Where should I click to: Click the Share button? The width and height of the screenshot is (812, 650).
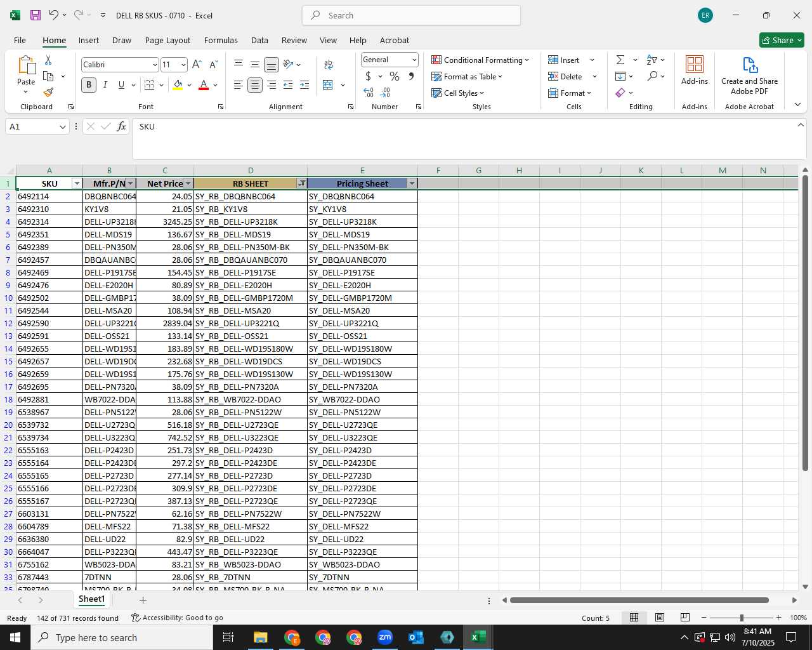tap(782, 40)
